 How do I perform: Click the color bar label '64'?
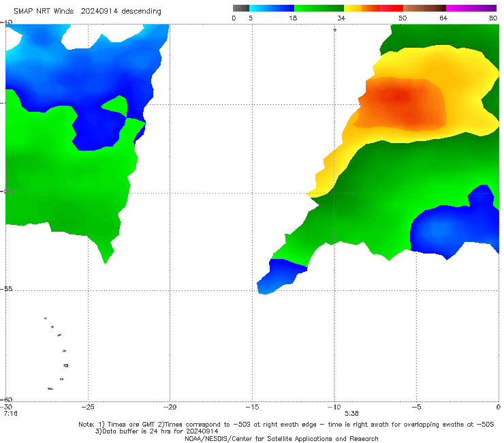[x=443, y=18]
